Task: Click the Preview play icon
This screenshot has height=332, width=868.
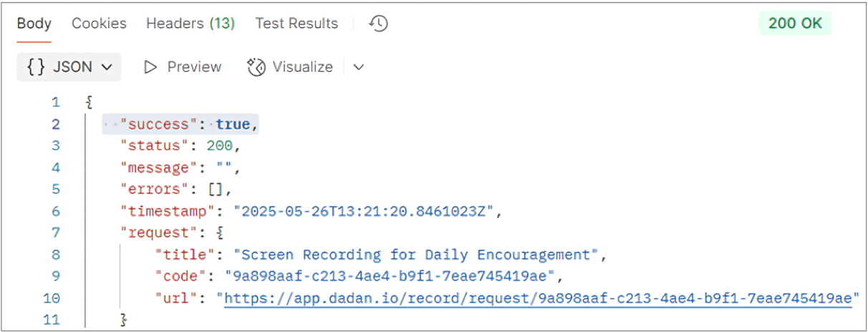Action: pyautogui.click(x=150, y=67)
